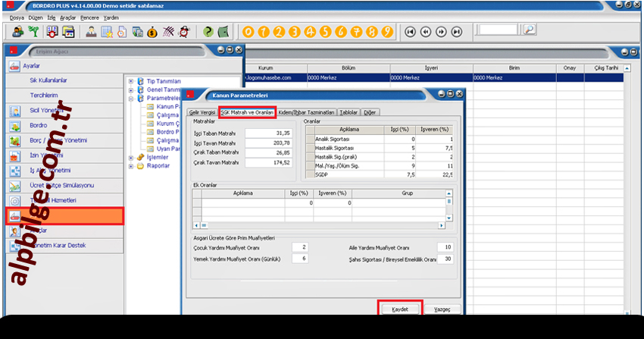Click the Kaydet button

(400, 309)
